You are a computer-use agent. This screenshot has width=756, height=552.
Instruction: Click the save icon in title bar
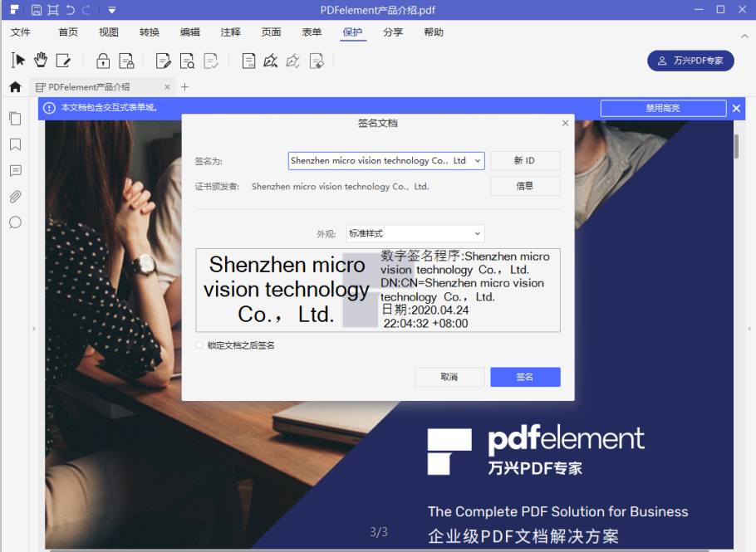click(36, 10)
